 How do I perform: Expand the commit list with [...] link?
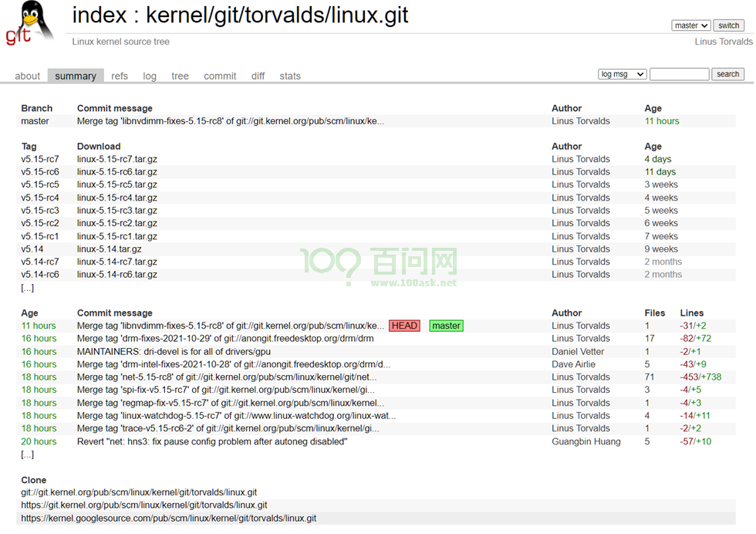click(27, 455)
